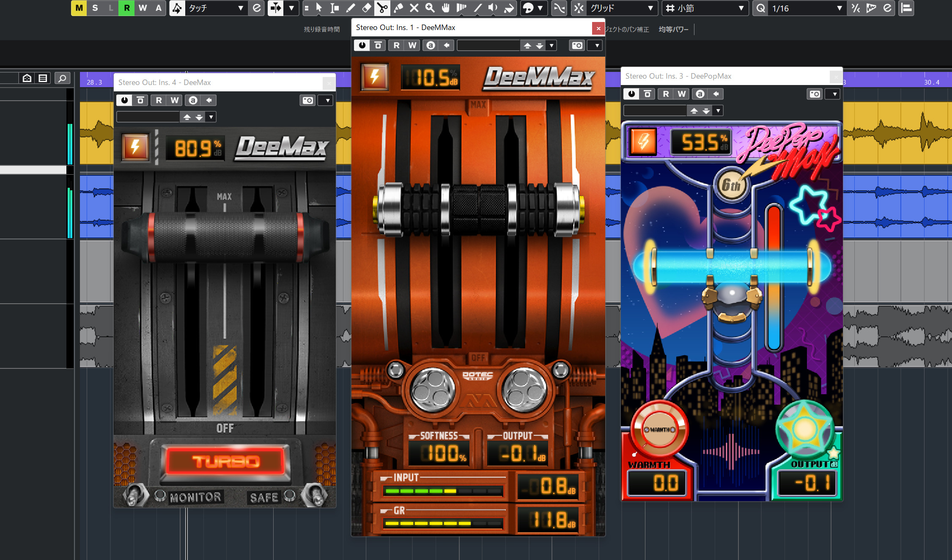Click the TURBO button in DeeMax

[225, 461]
